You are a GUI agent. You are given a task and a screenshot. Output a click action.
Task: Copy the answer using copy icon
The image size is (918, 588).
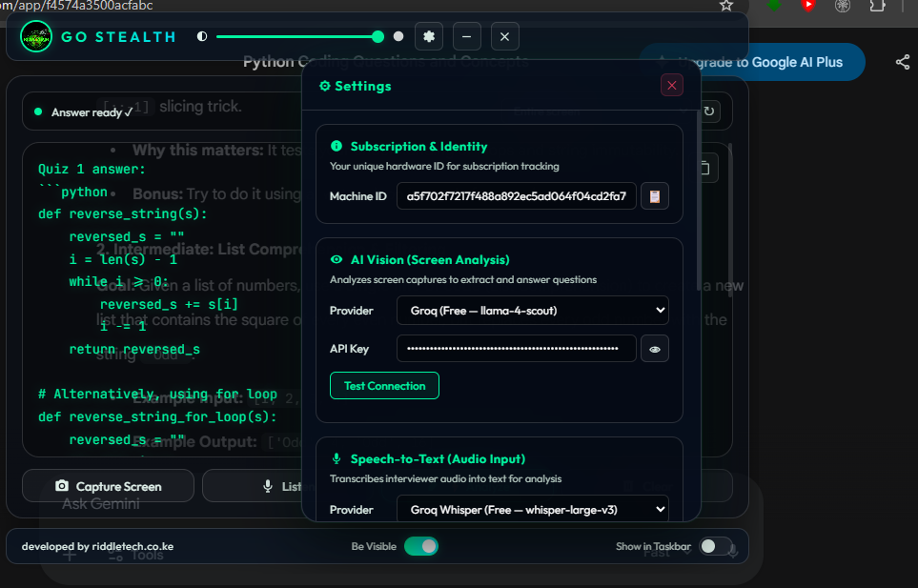(704, 169)
